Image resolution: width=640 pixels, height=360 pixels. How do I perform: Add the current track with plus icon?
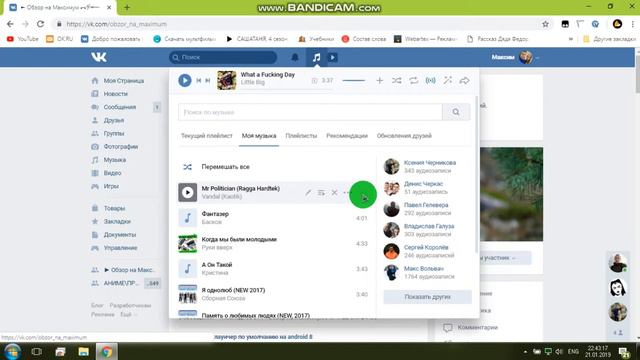coord(380,80)
